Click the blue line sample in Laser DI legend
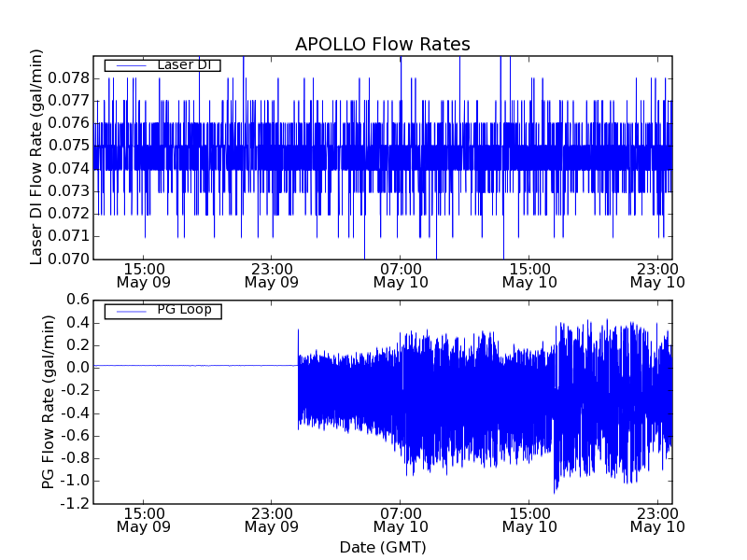747x560 pixels. pos(130,65)
